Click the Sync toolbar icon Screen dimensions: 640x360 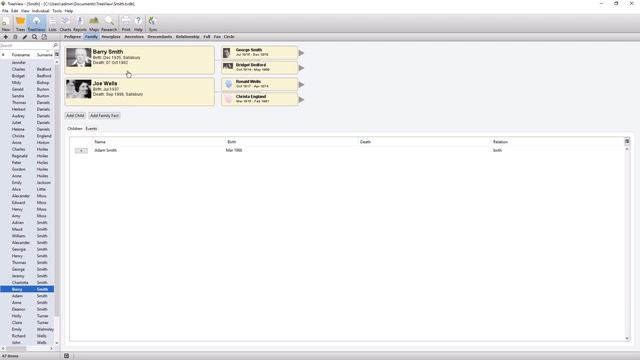pyautogui.click(x=153, y=24)
